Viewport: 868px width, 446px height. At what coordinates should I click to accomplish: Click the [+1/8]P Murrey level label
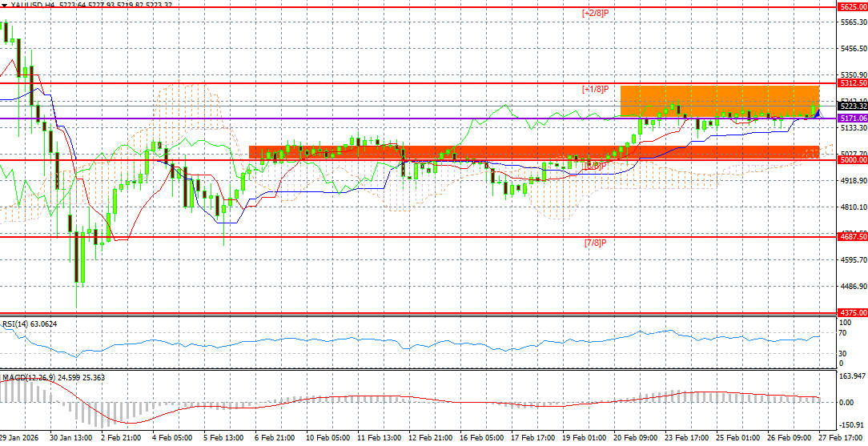click(x=596, y=89)
